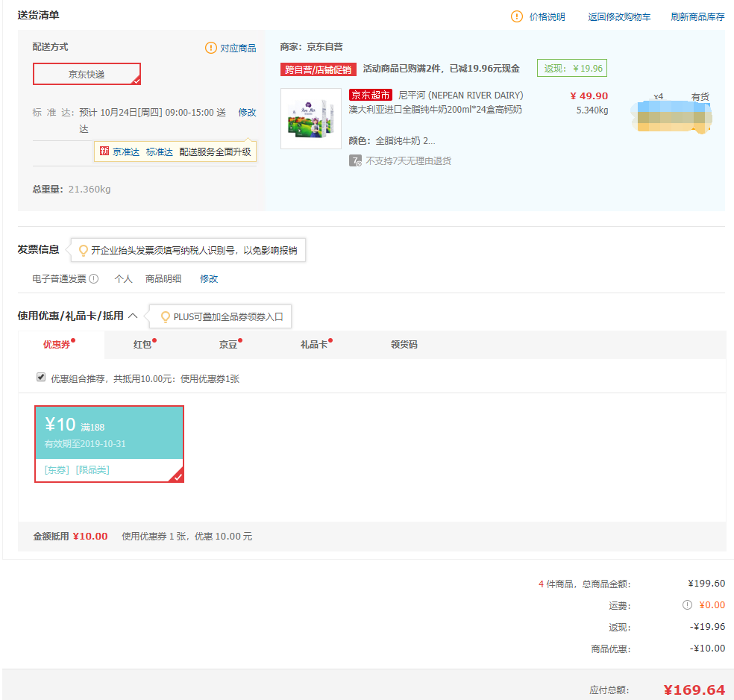Click the 商家: 京东自营 merchant label

coord(311,47)
